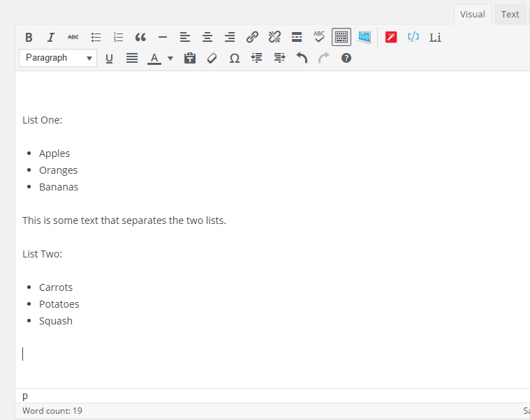Screen dimensions: 530x420
Task: Click the 'List One:' text
Action: [x=43, y=120]
